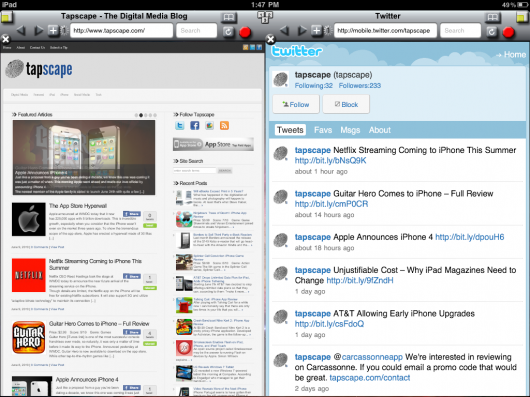Open Followers:233 link on Twitter profile
530x397 pixels.
(x=360, y=86)
